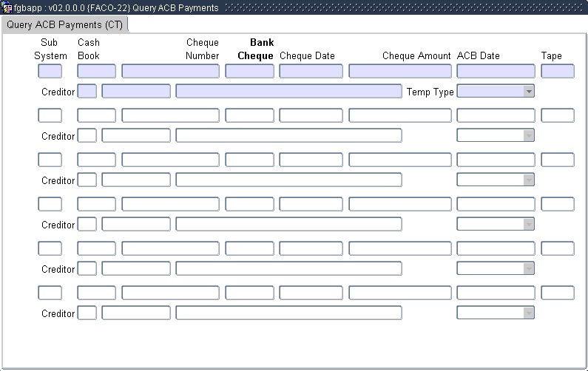Click the last row Tape field

[557, 293]
